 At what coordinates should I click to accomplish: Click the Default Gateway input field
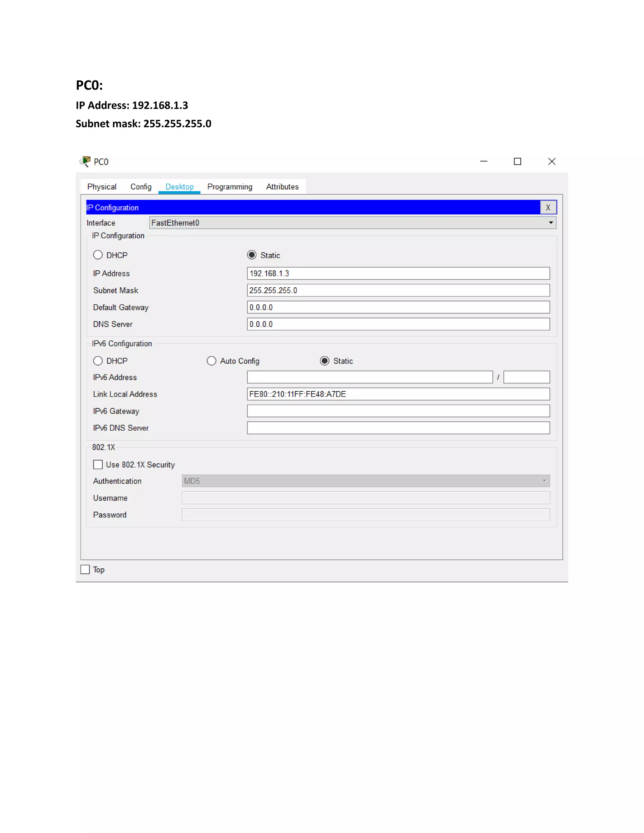(x=398, y=307)
